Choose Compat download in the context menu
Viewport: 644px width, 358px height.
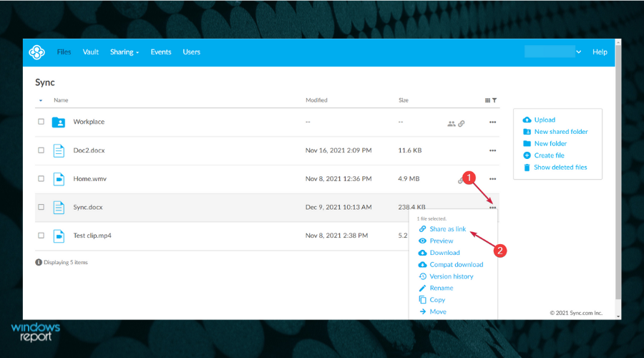(x=457, y=265)
